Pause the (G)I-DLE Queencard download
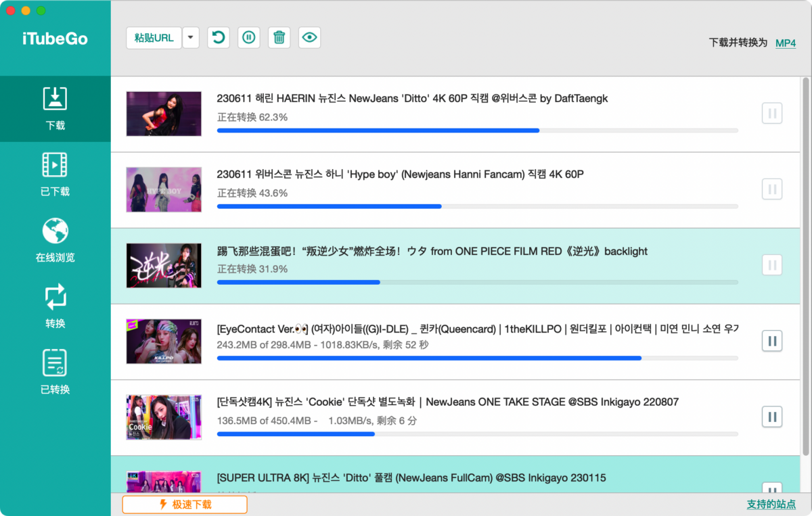The height and width of the screenshot is (516, 812). point(772,341)
